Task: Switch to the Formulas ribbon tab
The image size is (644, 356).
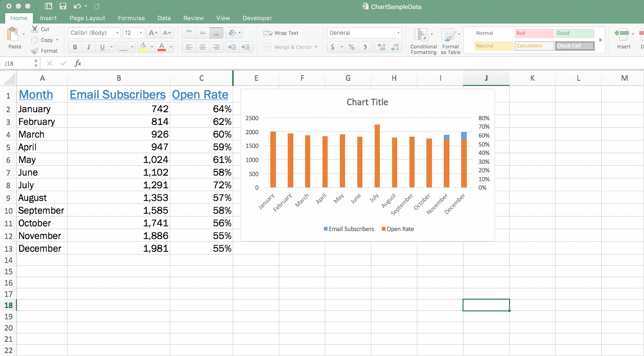Action: 131,18
